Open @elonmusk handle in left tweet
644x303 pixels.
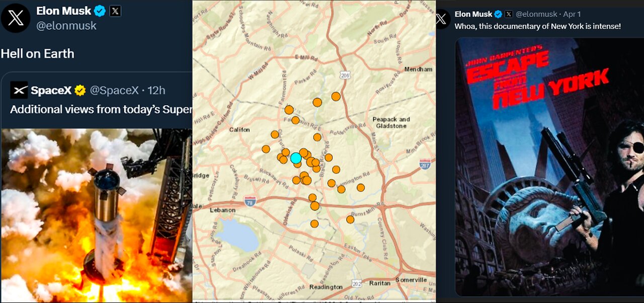66,26
